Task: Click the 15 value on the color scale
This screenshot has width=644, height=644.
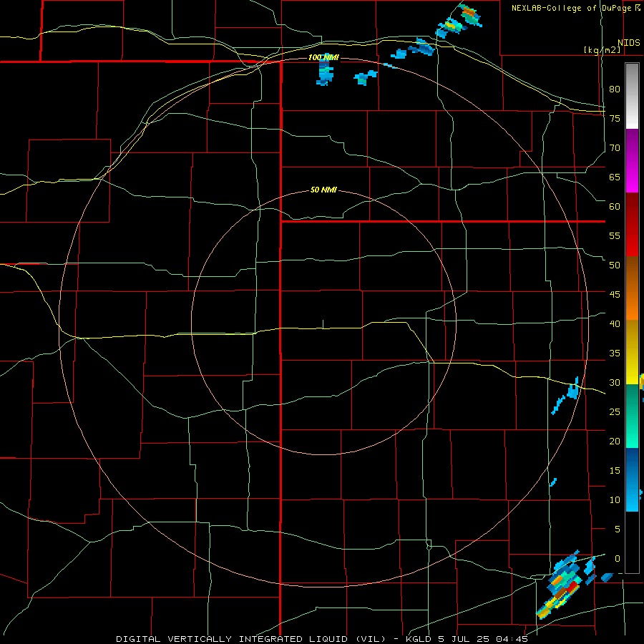Action: pyautogui.click(x=615, y=471)
